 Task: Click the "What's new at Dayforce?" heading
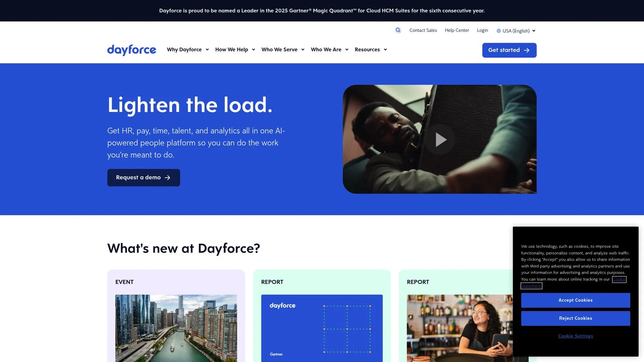click(x=184, y=248)
